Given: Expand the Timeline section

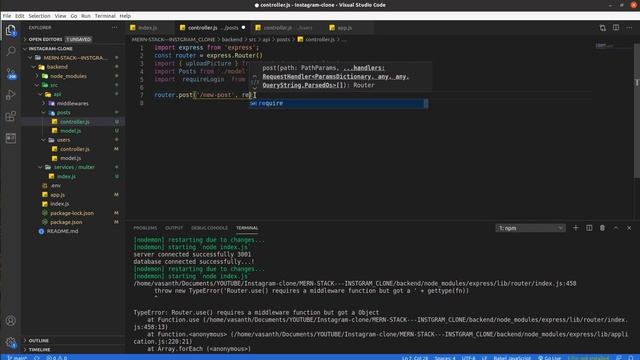Looking at the screenshot, I should (73, 350).
